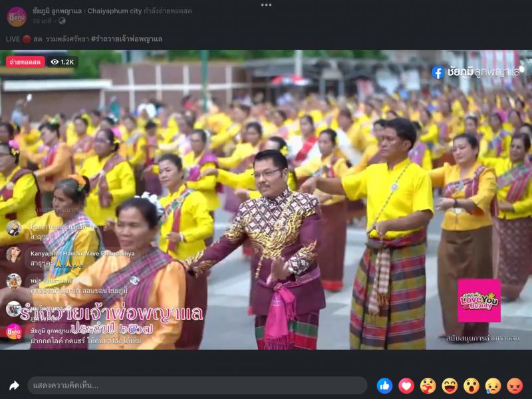532x399 pixels.
Task: Click the red ถ่ายทอดสด live badge
Action: (25, 62)
